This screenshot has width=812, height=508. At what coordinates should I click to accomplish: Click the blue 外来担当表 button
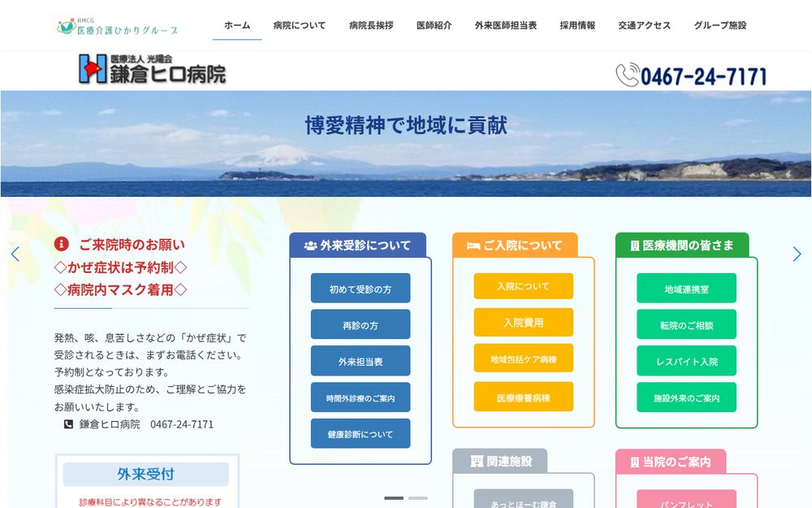tap(361, 361)
